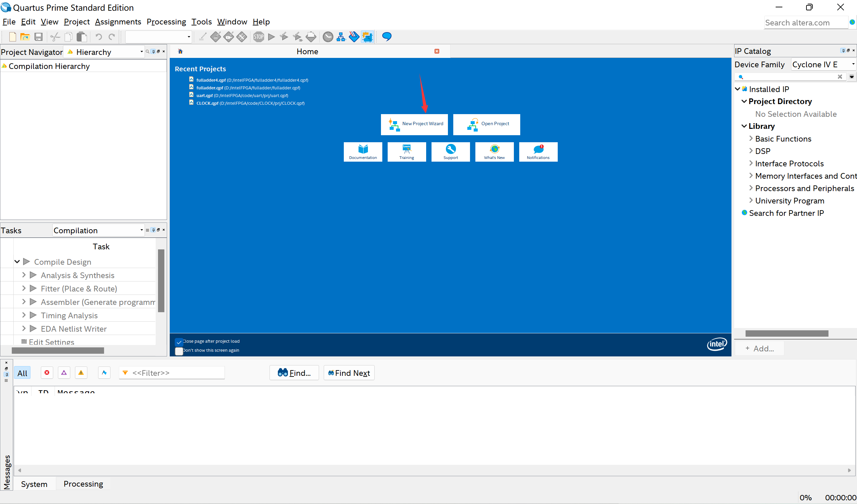Click the Paste clipboard icon
Screen dimensions: 857x504
pyautogui.click(x=82, y=37)
